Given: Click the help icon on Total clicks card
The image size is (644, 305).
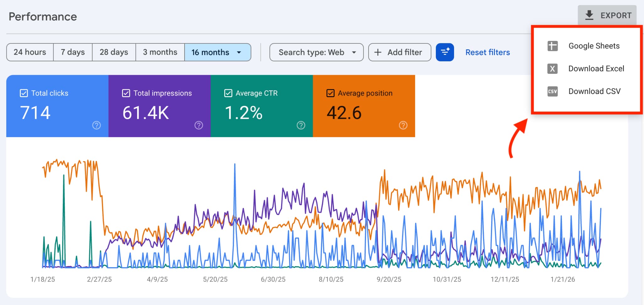Looking at the screenshot, I should pos(96,125).
